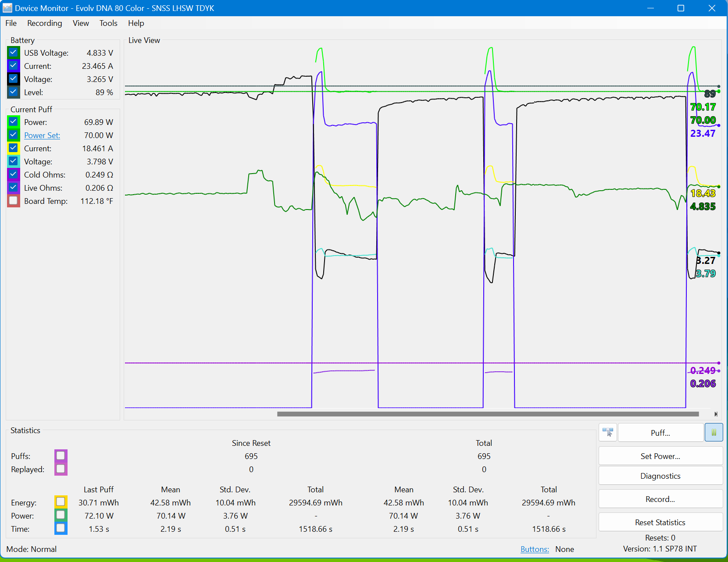Check the Time statistics checkbox
The image size is (728, 562).
coord(61,528)
